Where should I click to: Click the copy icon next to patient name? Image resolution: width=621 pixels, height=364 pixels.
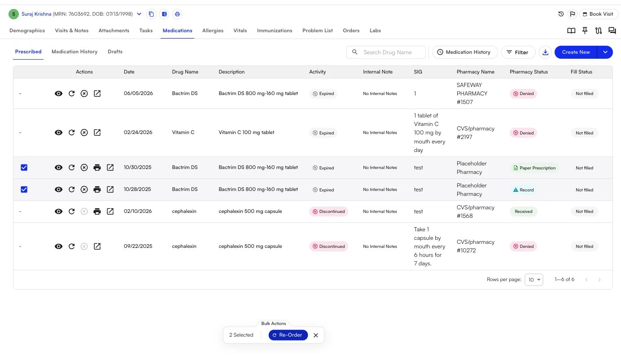coord(151,14)
